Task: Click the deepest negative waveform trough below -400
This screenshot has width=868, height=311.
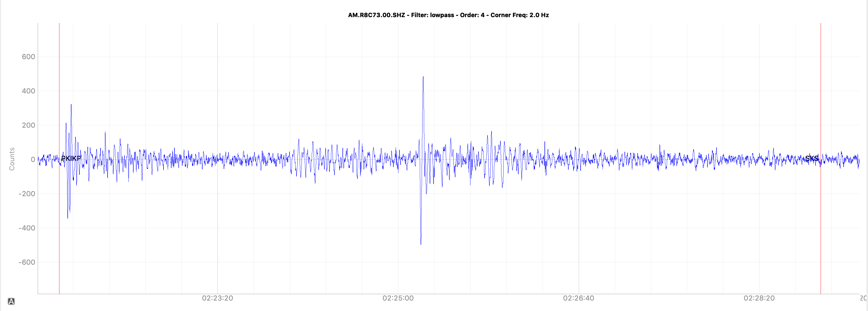Action: click(421, 244)
